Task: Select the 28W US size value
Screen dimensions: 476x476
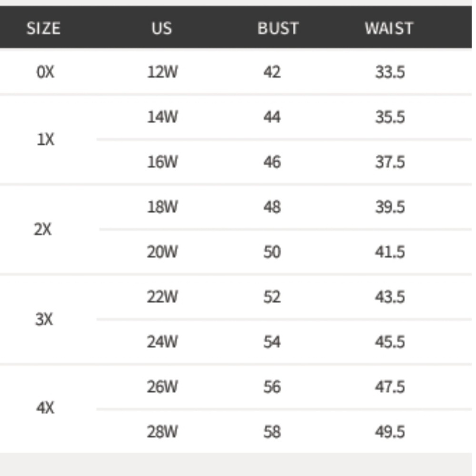Action: point(162,432)
